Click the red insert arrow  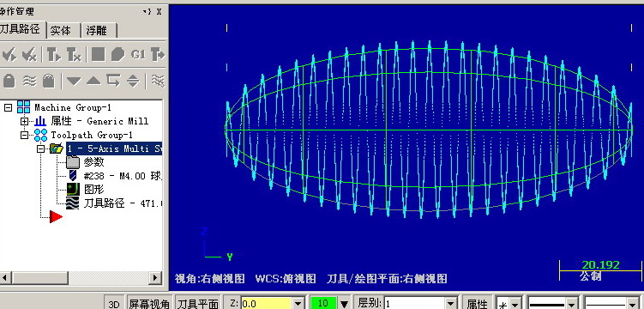coord(56,216)
